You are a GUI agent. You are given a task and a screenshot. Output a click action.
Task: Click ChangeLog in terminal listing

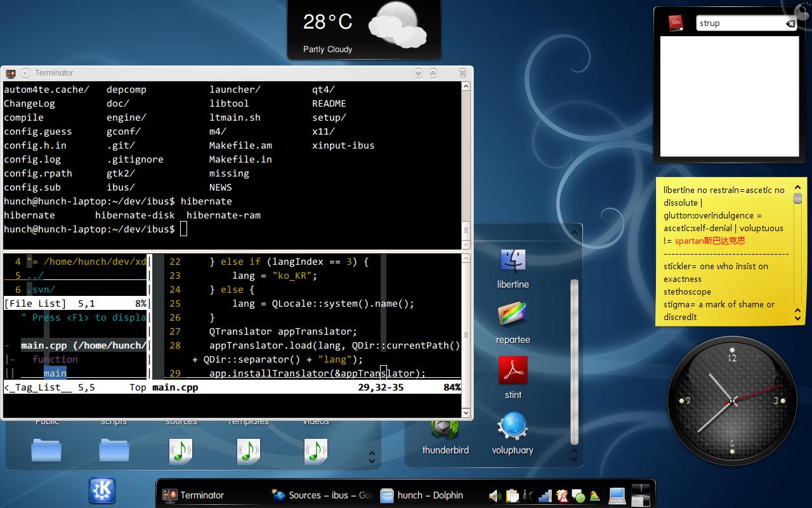[29, 104]
